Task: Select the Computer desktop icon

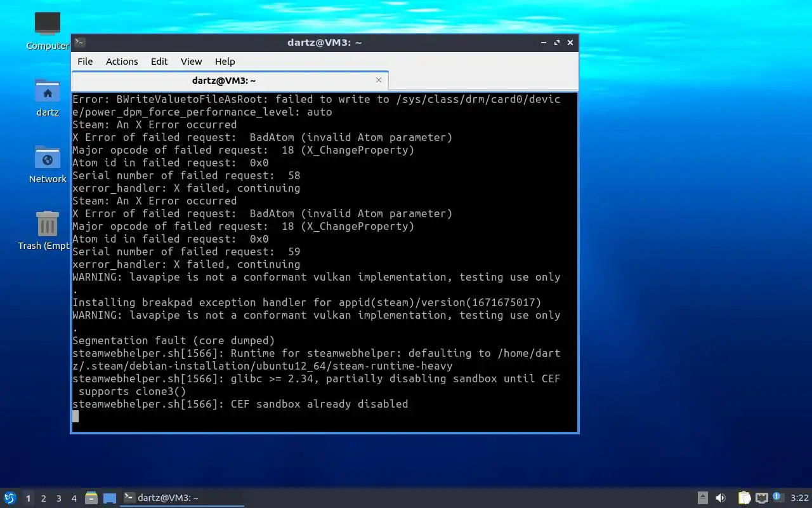Action: pos(48,30)
